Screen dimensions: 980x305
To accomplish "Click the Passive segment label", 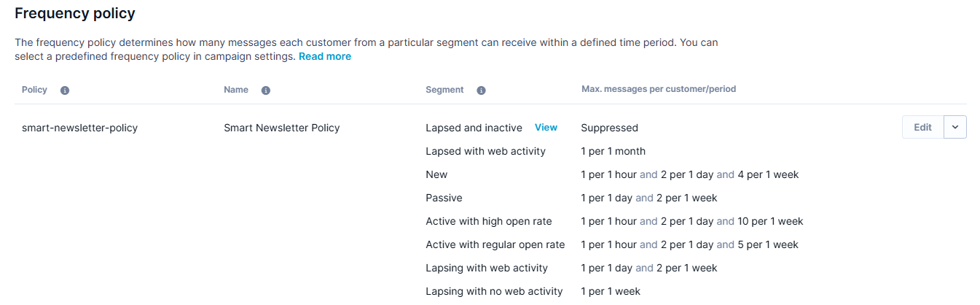I will [x=444, y=198].
